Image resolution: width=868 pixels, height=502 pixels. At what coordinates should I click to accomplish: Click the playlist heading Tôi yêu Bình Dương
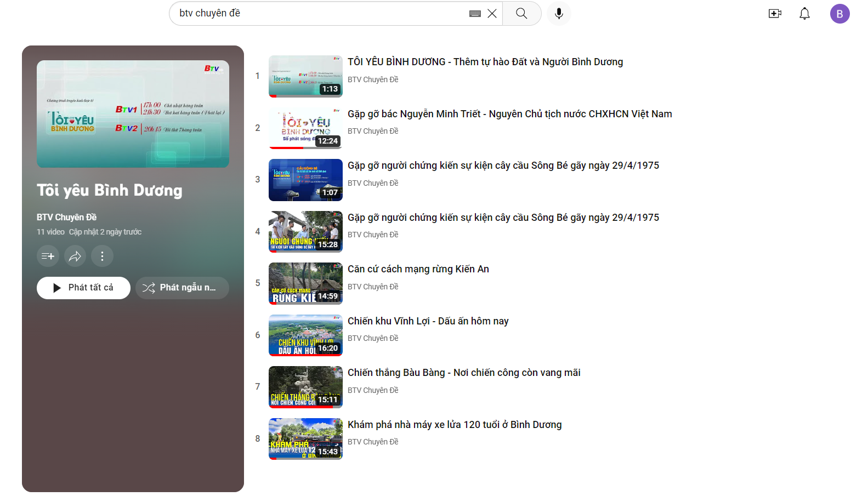(110, 190)
